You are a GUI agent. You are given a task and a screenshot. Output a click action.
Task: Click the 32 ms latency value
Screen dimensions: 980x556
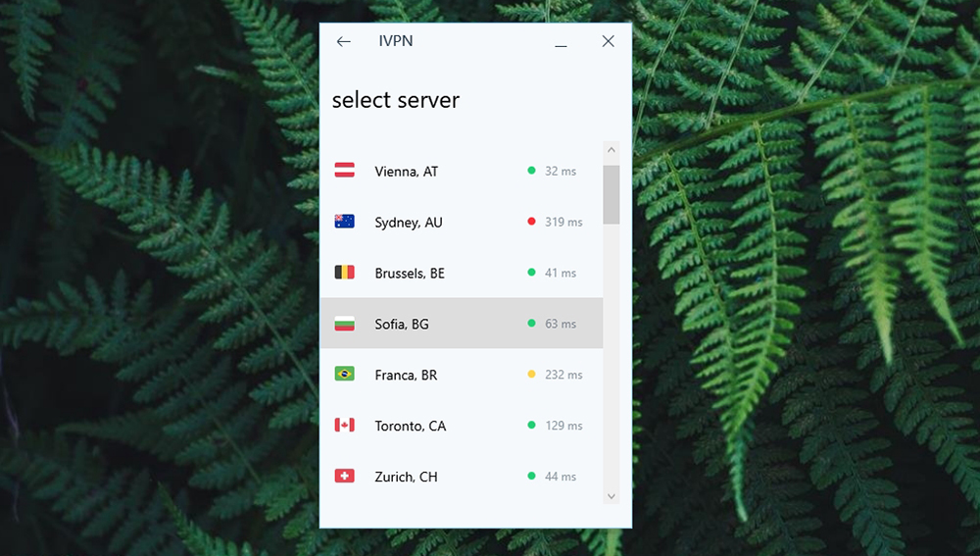561,171
